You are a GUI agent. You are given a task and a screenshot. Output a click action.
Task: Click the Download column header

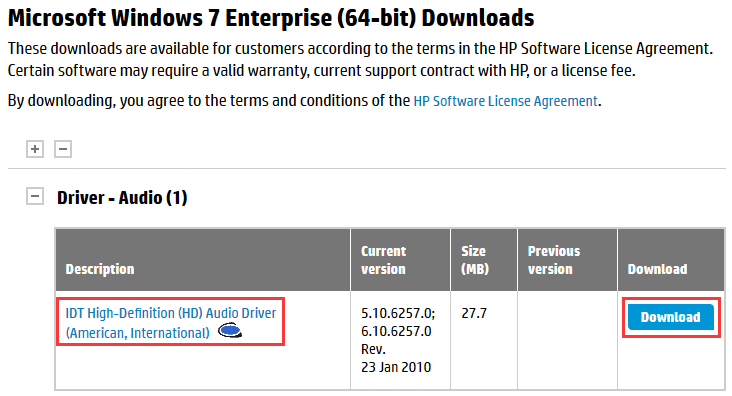coord(657,269)
